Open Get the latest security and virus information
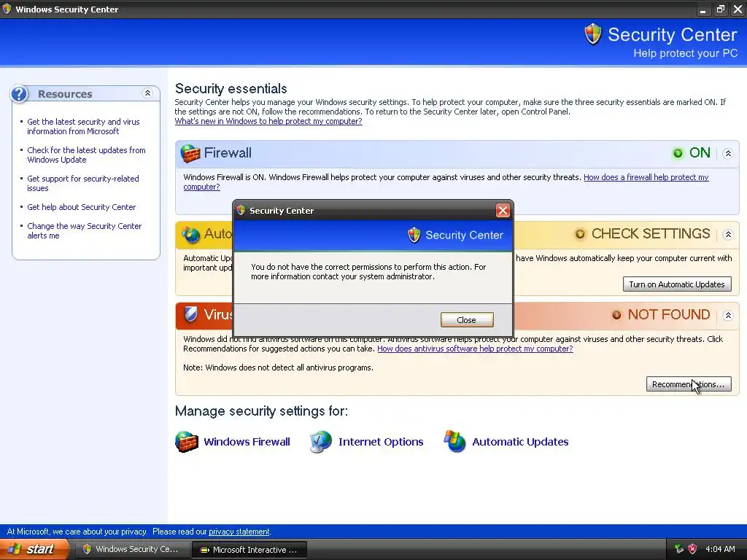The height and width of the screenshot is (560, 747). click(x=83, y=126)
